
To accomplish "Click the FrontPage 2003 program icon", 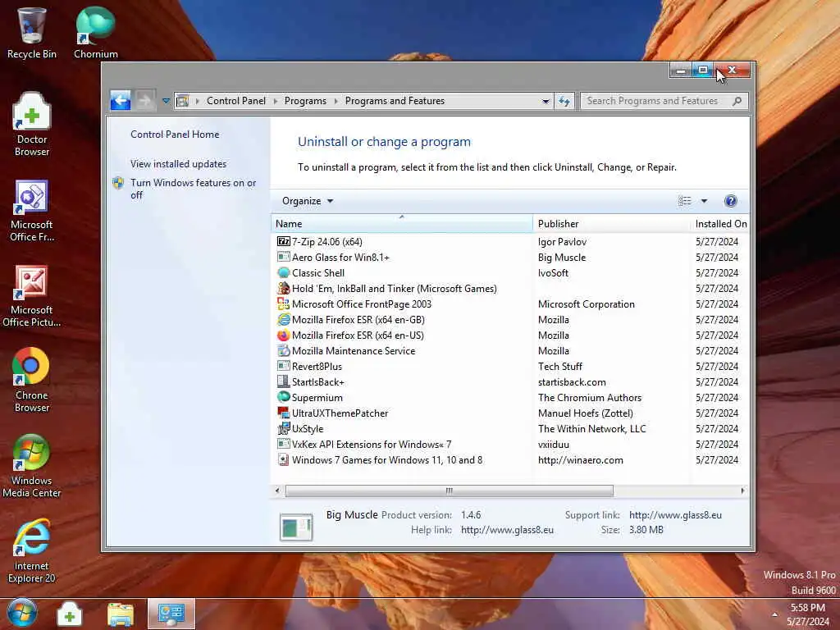I will (x=283, y=304).
